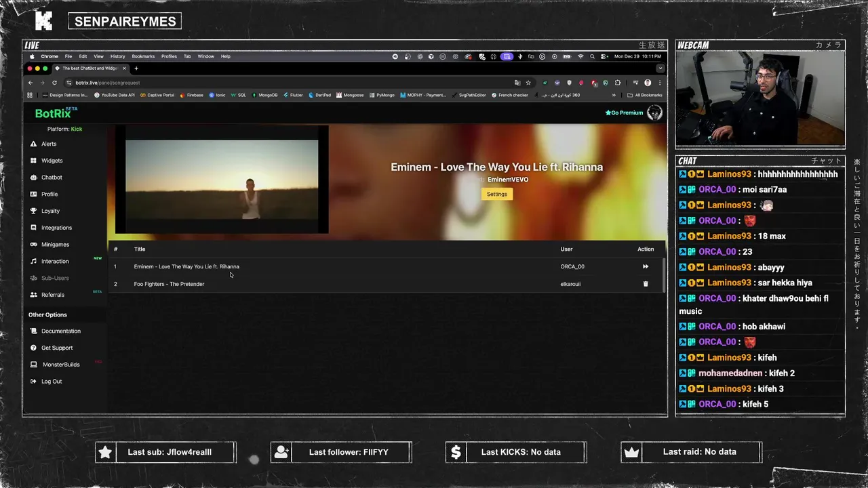
Task: Open the Chrome View menu
Action: (98, 56)
